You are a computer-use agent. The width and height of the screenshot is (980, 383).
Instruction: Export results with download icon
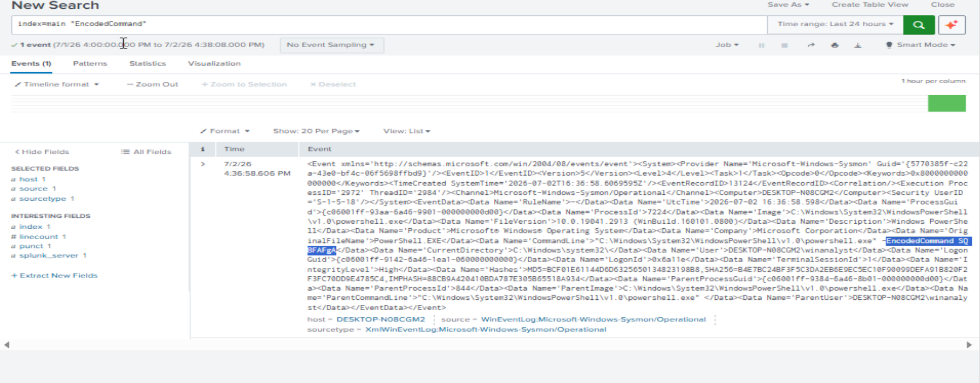click(857, 45)
